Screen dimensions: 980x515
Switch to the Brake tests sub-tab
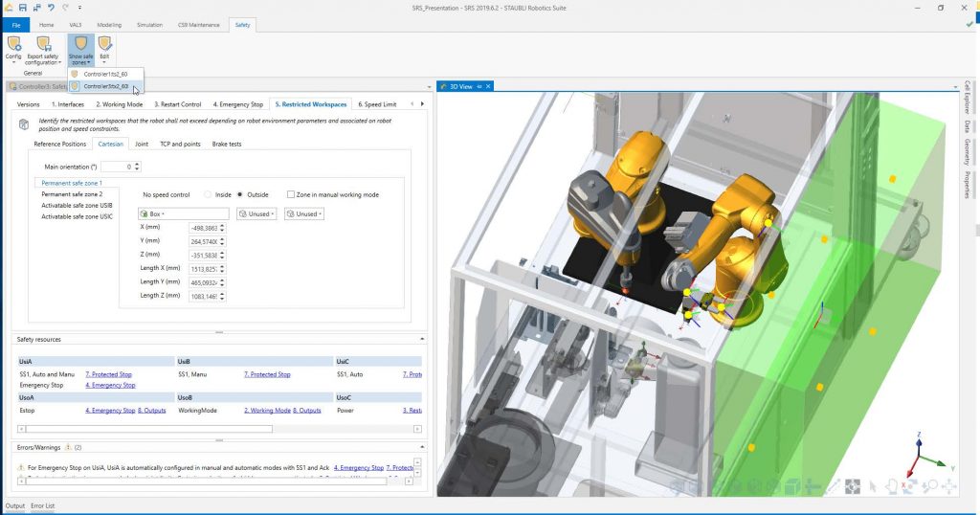point(226,144)
